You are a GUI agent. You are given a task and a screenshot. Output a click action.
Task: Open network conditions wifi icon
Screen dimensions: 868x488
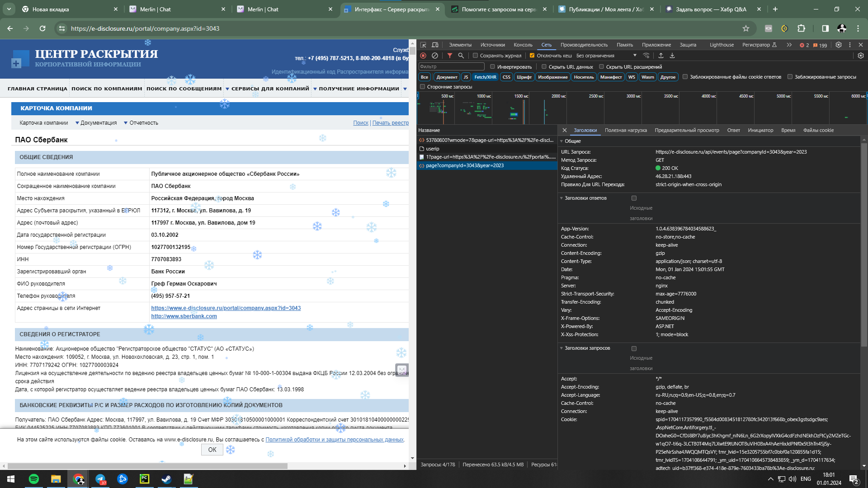(646, 56)
